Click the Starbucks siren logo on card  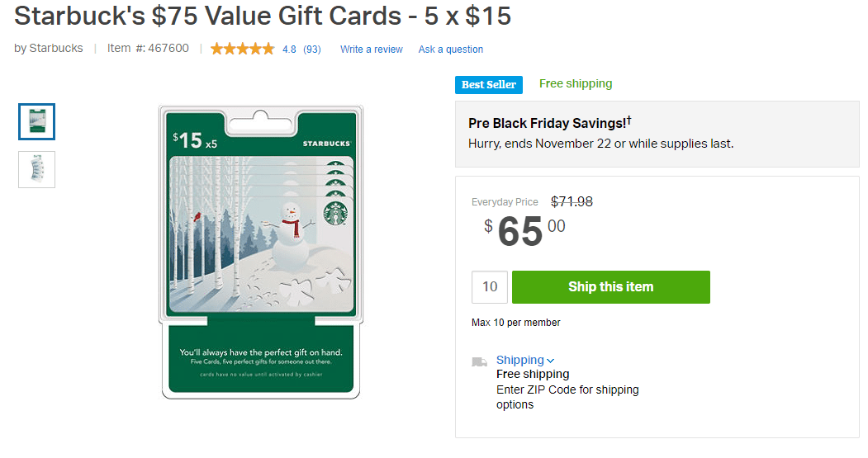[335, 214]
